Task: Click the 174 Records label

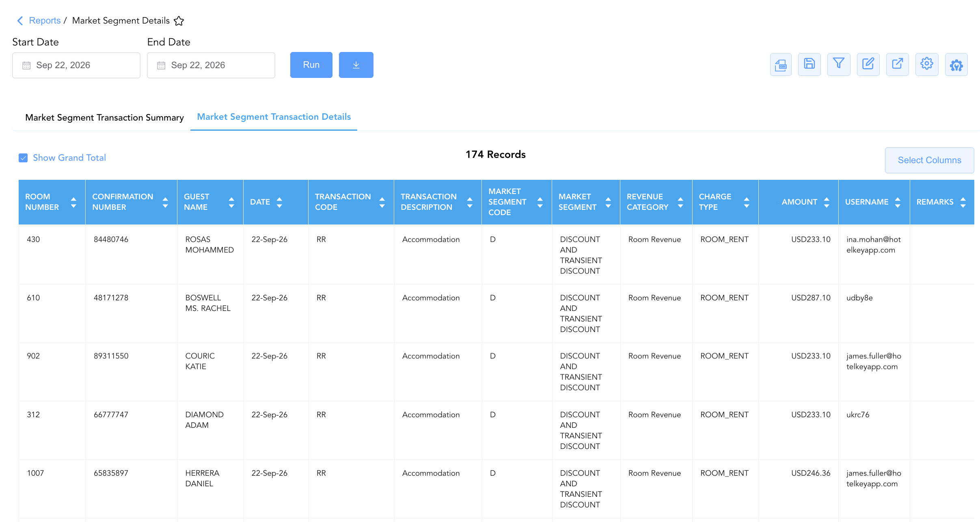Action: 495,155
